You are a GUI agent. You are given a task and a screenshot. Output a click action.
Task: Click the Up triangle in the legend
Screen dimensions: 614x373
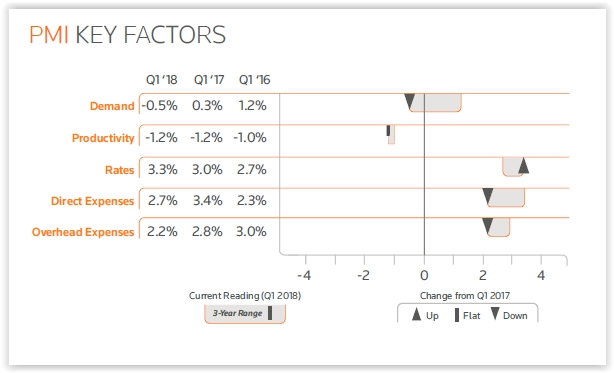coord(416,314)
